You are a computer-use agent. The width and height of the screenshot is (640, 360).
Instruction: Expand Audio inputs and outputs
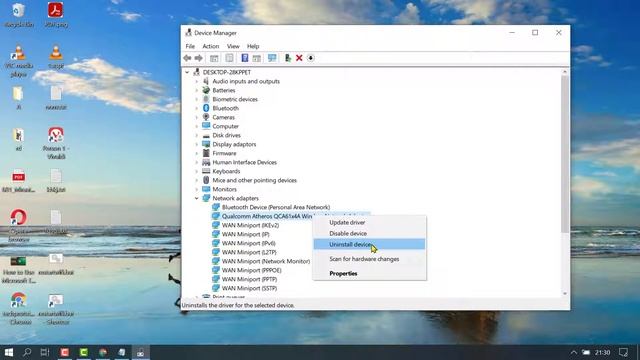click(x=197, y=81)
